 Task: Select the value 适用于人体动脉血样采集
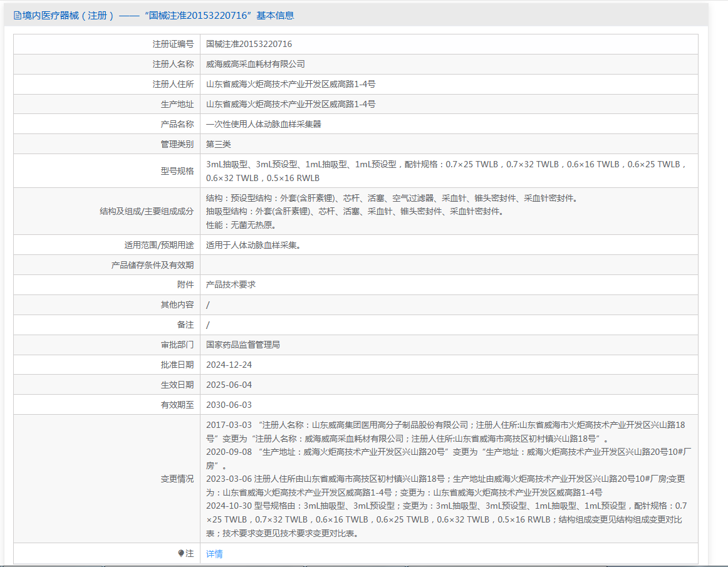point(254,245)
